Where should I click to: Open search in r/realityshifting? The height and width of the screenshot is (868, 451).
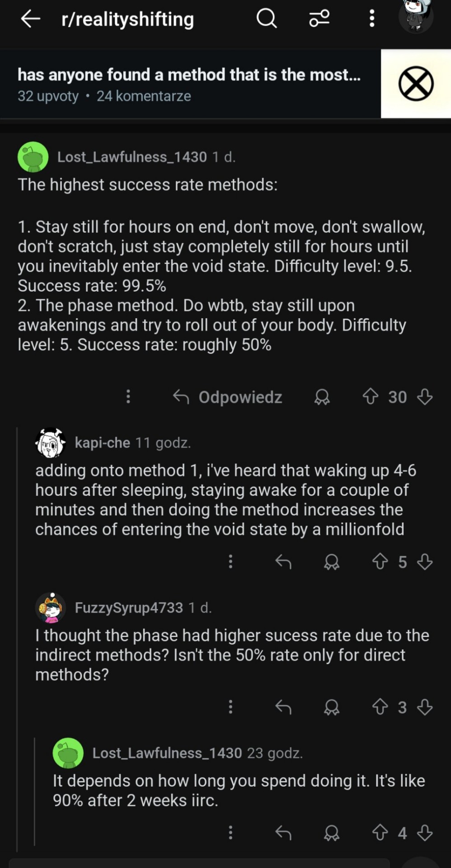266,19
